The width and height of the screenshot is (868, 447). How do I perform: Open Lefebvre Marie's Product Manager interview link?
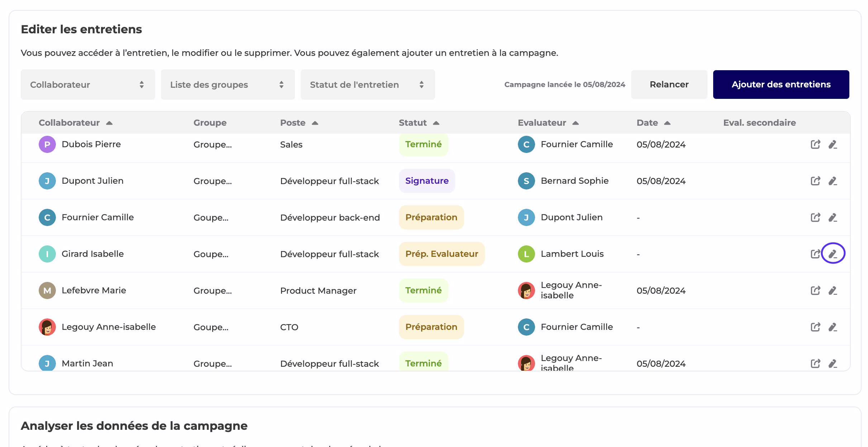815,290
